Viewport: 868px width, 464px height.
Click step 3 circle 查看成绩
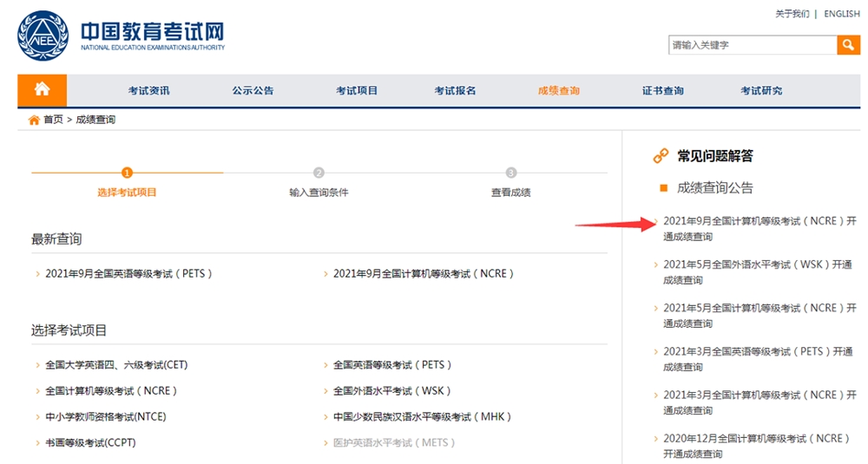510,173
